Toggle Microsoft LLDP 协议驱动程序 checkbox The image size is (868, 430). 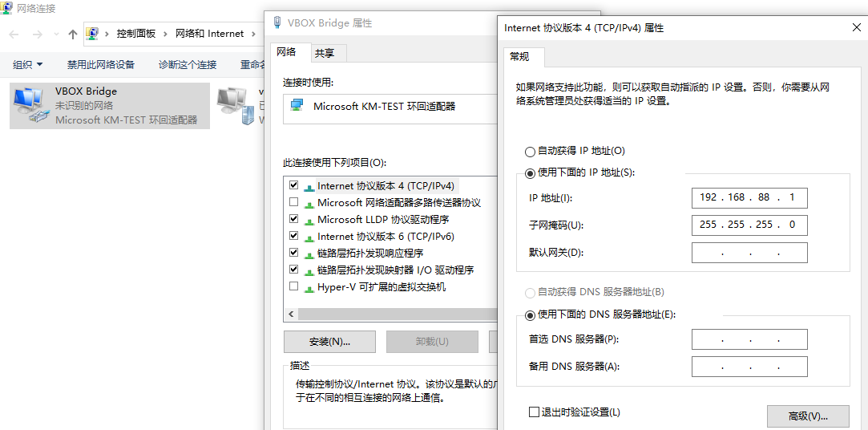[293, 218]
